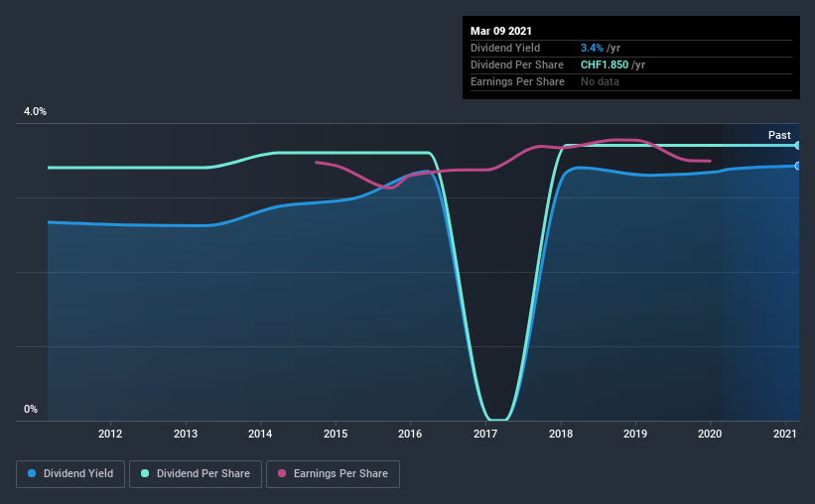This screenshot has height=504, width=815.
Task: Toggle the Dividend Per Share legend button
Action: pos(196,474)
